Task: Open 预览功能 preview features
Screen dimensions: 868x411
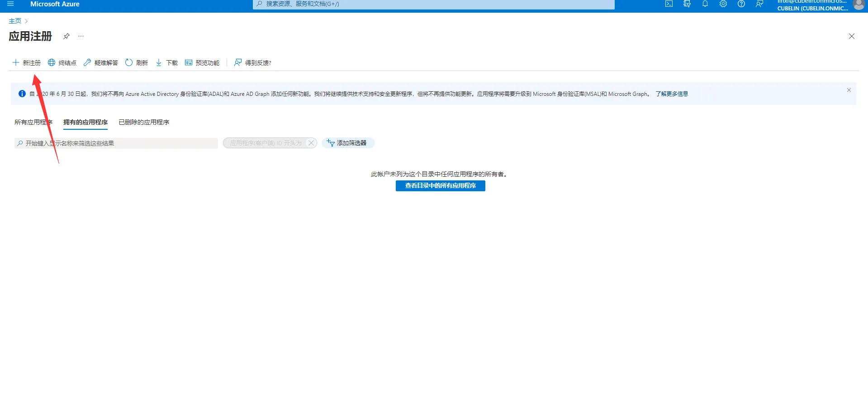Action: point(202,62)
